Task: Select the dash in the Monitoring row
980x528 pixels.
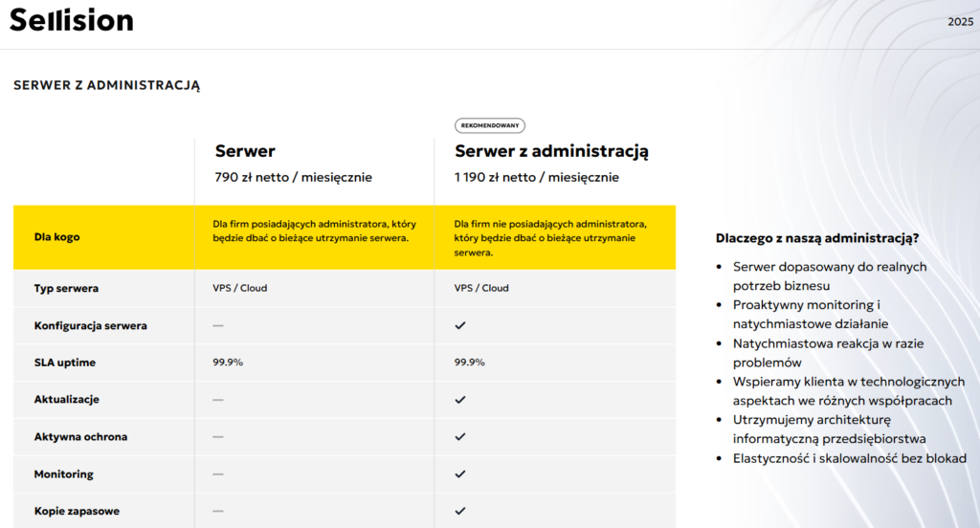Action: 218,473
